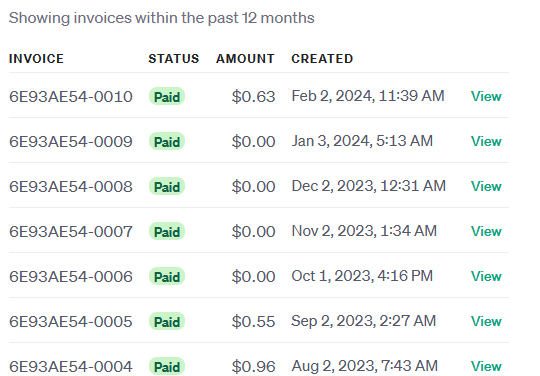Select invoice number 6E93AE54-0006
This screenshot has height=376, width=540.
(x=71, y=277)
